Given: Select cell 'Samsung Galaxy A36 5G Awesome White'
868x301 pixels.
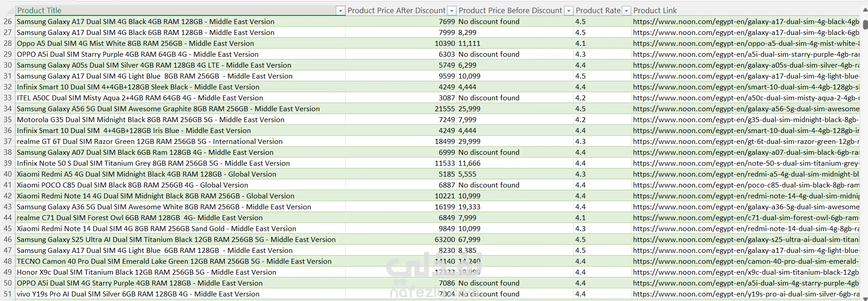Looking at the screenshot, I should coord(181,207).
